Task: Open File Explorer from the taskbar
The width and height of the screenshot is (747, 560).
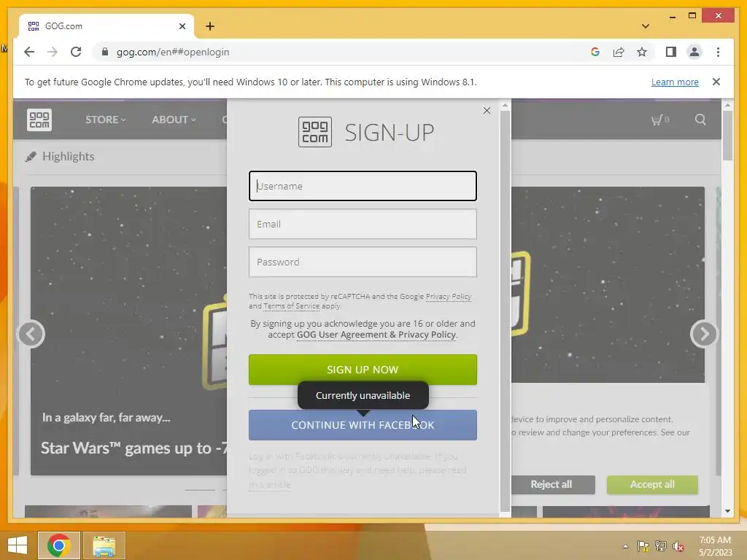Action: coord(104,545)
